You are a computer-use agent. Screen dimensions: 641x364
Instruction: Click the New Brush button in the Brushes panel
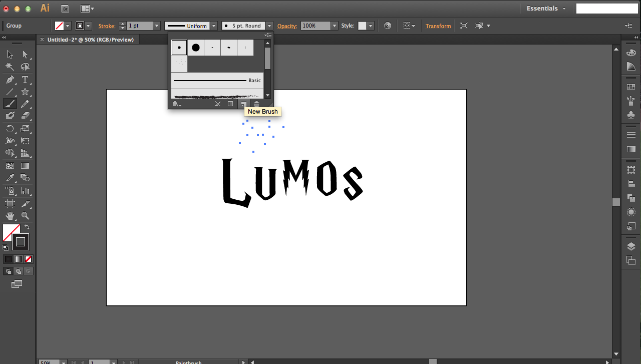243,104
